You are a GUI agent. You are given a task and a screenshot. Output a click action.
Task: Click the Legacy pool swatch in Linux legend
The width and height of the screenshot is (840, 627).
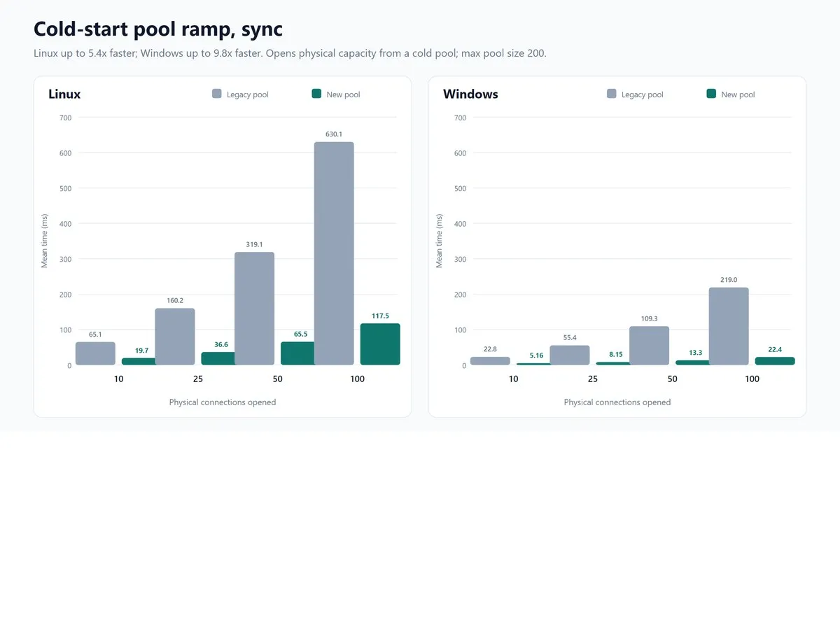217,94
